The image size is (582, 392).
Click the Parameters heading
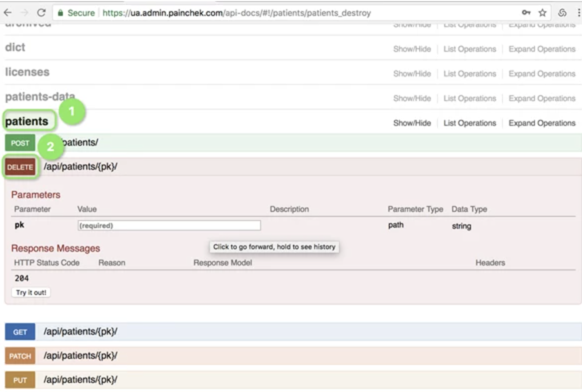pos(35,195)
